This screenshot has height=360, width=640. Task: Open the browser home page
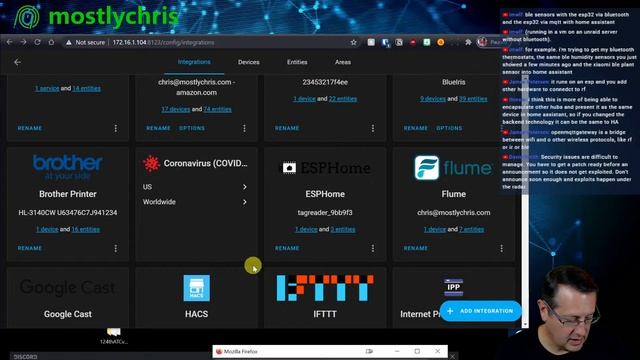pyautogui.click(x=51, y=42)
